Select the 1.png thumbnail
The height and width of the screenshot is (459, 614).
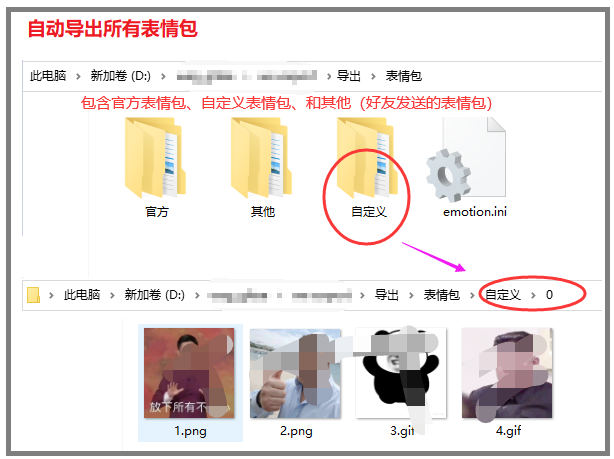click(x=189, y=373)
